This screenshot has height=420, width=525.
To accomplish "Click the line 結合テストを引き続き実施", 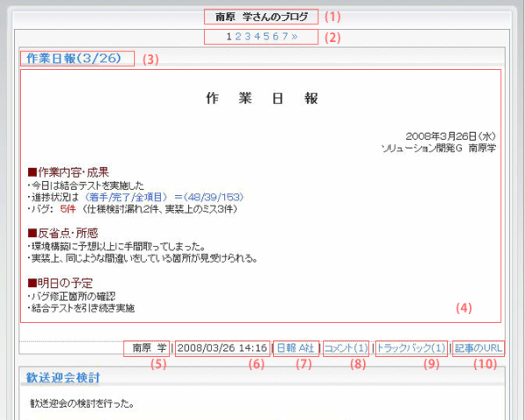I will [x=81, y=308].
